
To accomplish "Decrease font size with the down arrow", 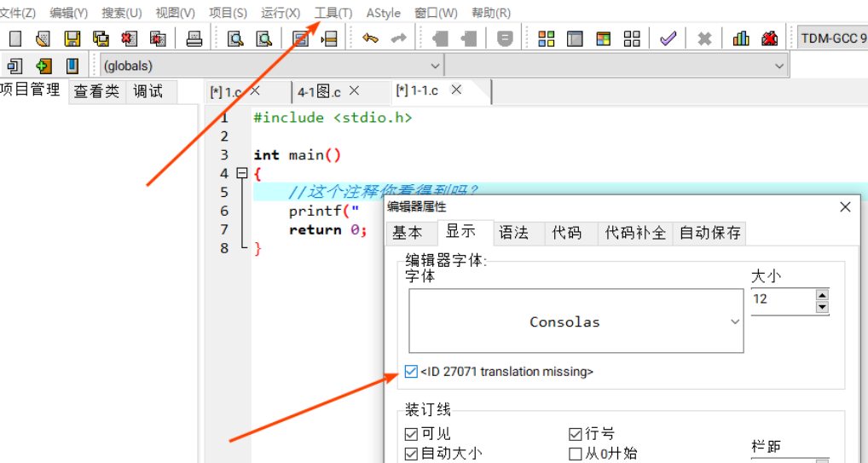I will click(x=822, y=307).
